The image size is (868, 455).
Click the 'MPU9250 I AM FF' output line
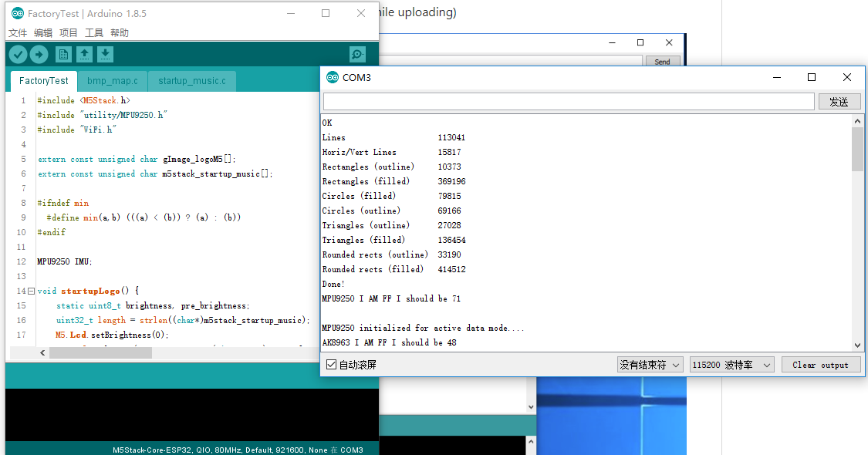tap(391, 299)
